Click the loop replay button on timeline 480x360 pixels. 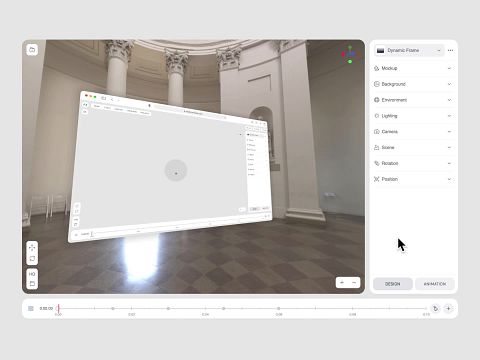[435, 309]
